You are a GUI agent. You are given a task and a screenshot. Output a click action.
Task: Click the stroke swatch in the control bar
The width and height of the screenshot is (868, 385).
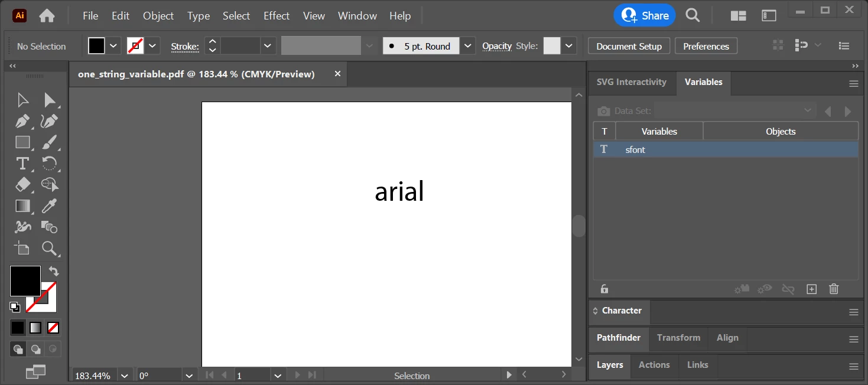click(x=135, y=45)
